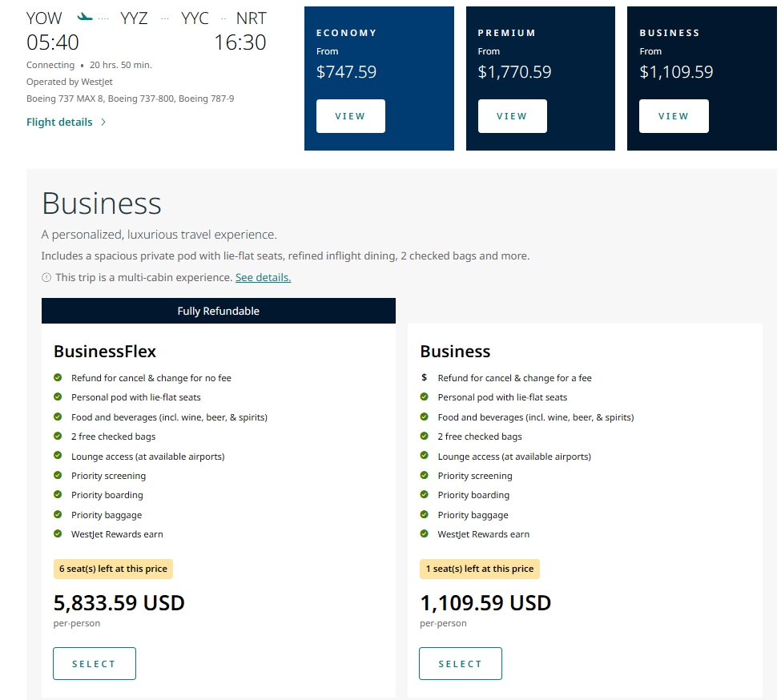View Premium fares from $1,770.59

512,116
